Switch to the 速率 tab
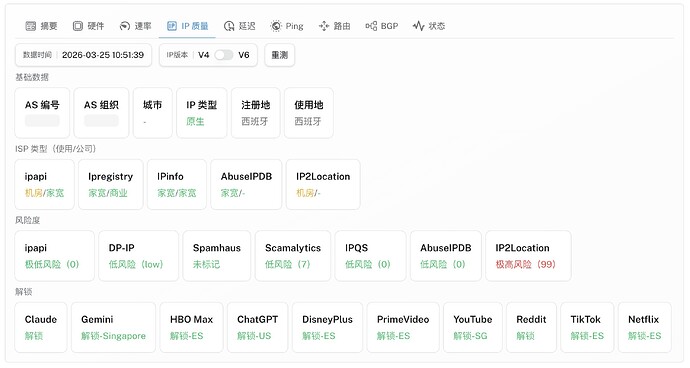This screenshot has height=368, width=690. [x=136, y=26]
